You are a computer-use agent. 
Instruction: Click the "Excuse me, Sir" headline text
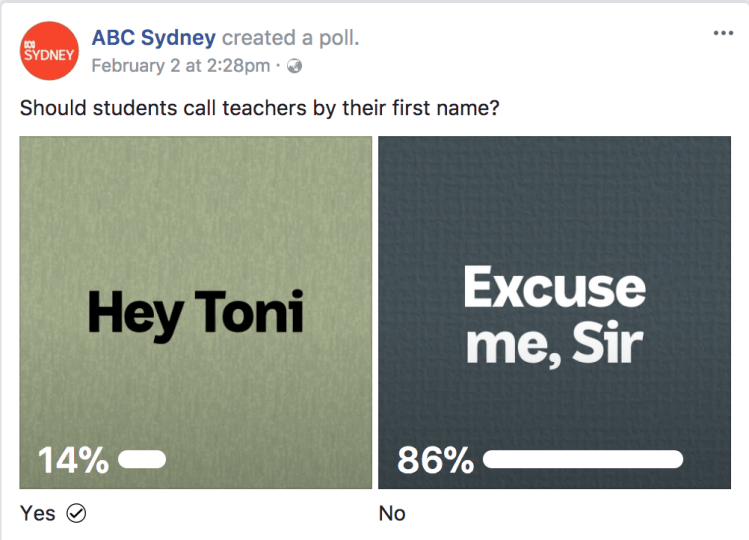554,315
